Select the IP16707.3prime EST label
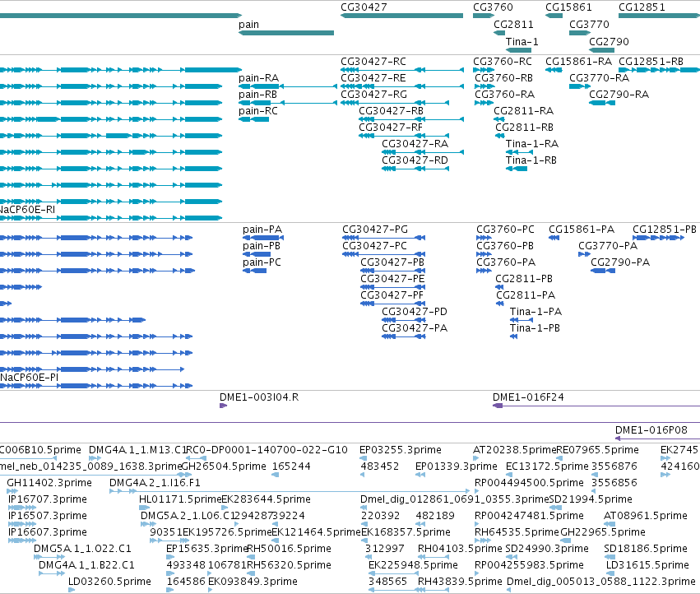Image resolution: width=700 pixels, height=594 pixels. pyautogui.click(x=48, y=499)
